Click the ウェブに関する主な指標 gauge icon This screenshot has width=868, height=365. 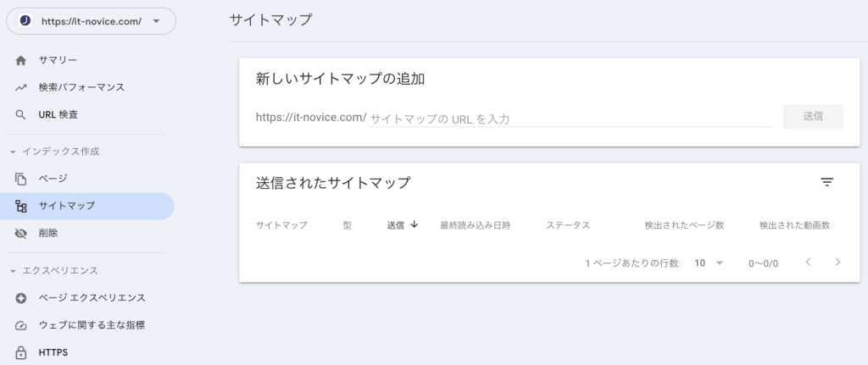(x=21, y=326)
